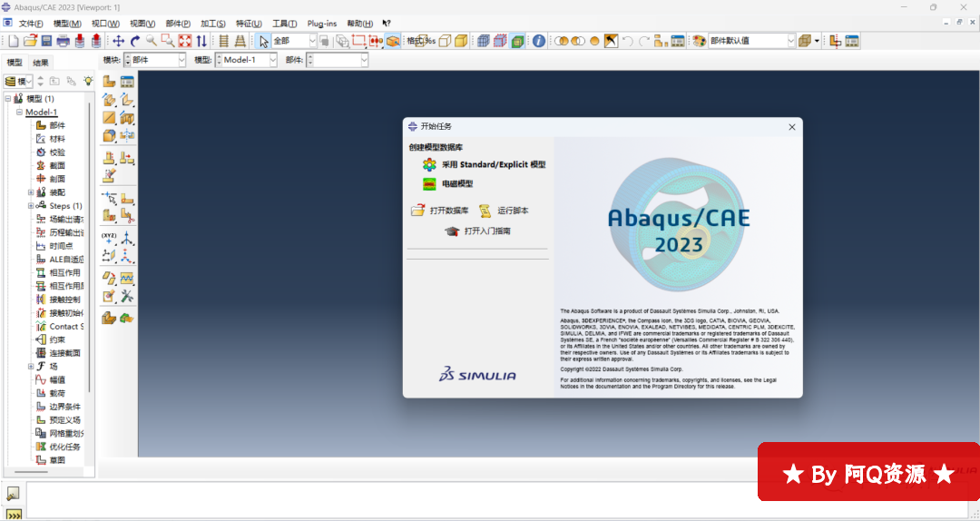Click 打开数据库 in start dialog
Image resolution: width=980 pixels, height=521 pixels.
(448, 211)
